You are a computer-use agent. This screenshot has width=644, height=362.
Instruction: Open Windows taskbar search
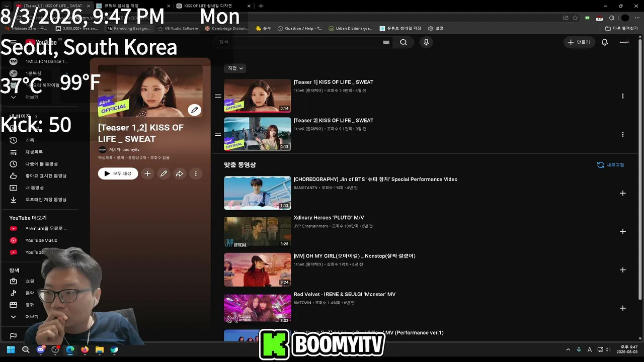tap(26, 349)
